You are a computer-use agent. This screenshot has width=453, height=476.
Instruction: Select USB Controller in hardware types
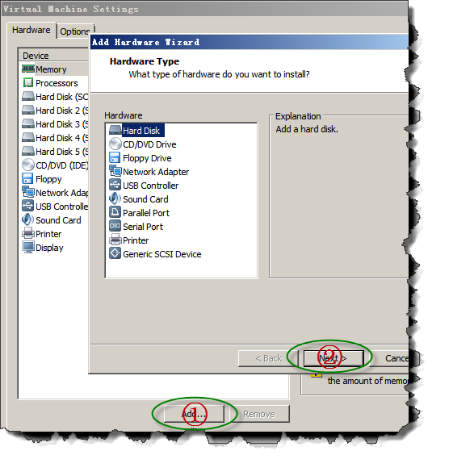point(151,186)
